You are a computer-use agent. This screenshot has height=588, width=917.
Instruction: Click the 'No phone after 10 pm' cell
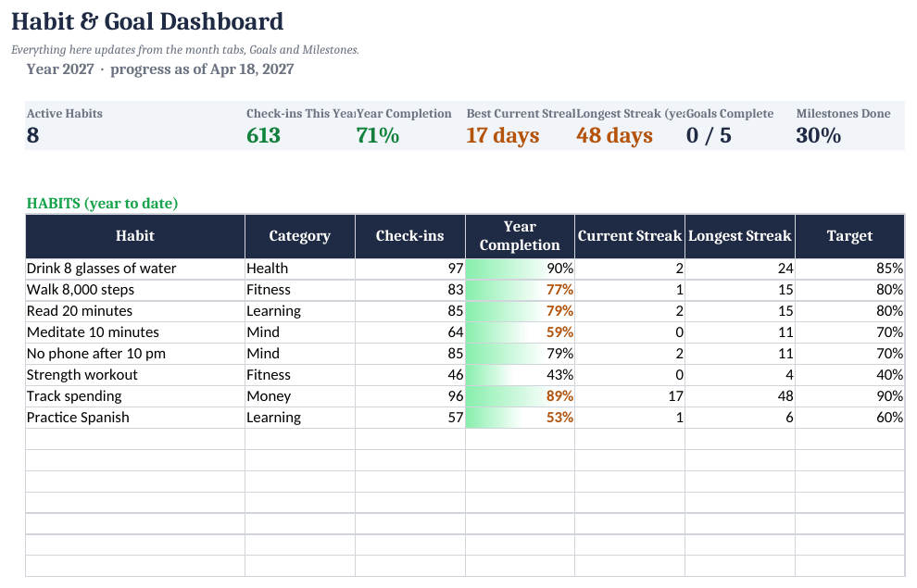(x=135, y=354)
